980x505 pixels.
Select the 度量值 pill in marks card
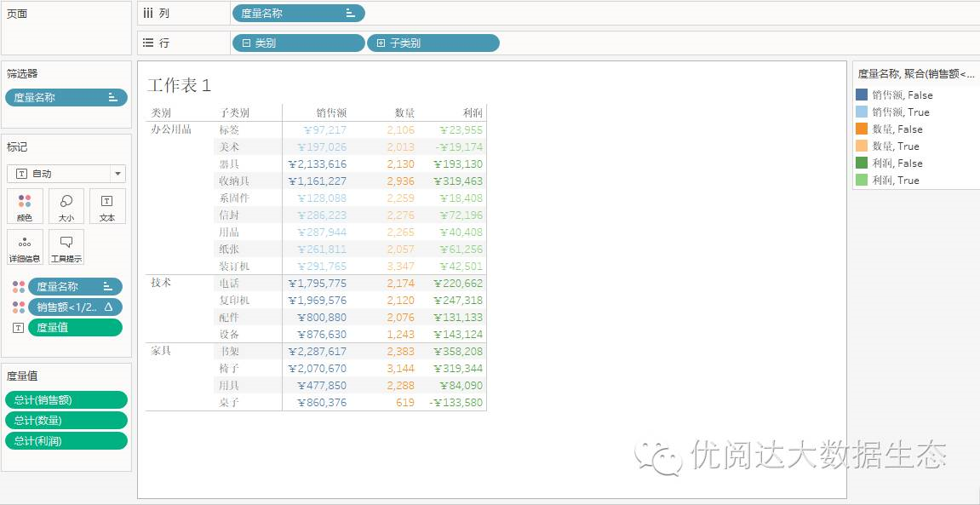pos(75,328)
